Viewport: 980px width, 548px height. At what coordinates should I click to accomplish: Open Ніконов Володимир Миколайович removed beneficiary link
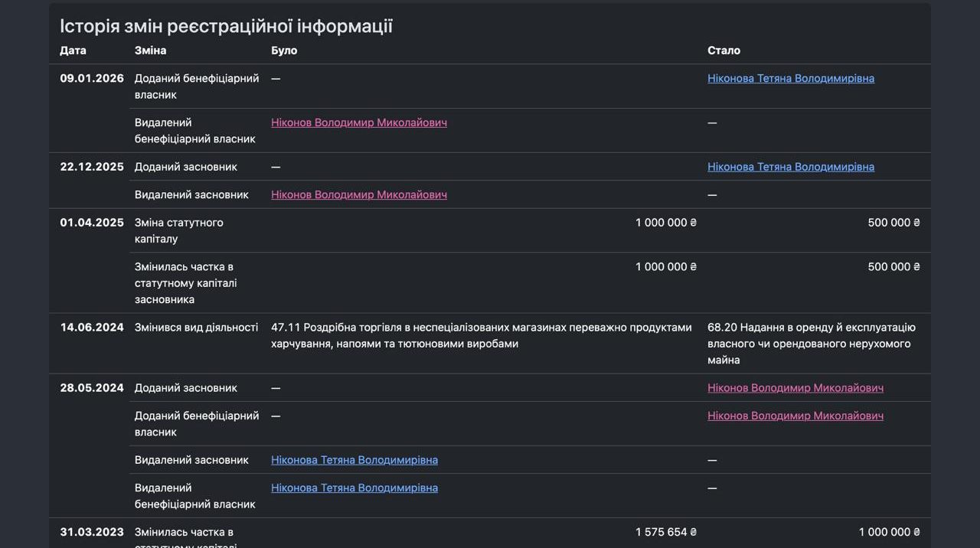pos(358,122)
